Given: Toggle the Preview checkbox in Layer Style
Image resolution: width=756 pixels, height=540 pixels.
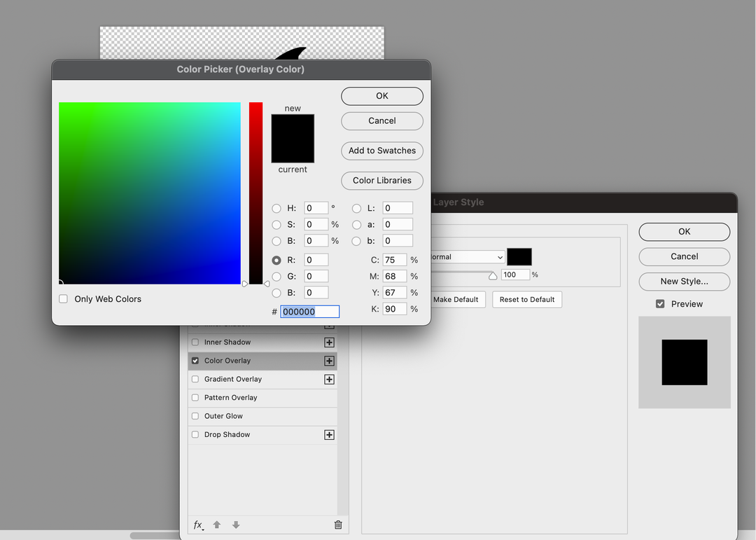Looking at the screenshot, I should pos(659,303).
